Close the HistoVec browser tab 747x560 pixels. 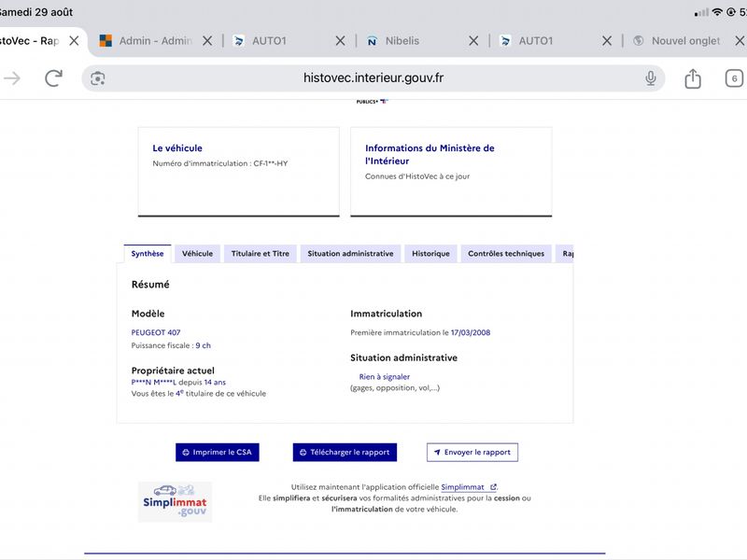[74, 41]
